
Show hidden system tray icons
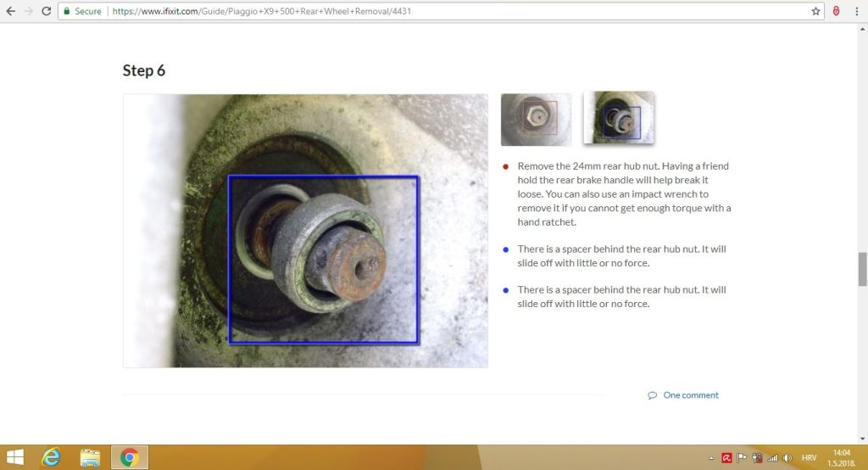point(711,458)
